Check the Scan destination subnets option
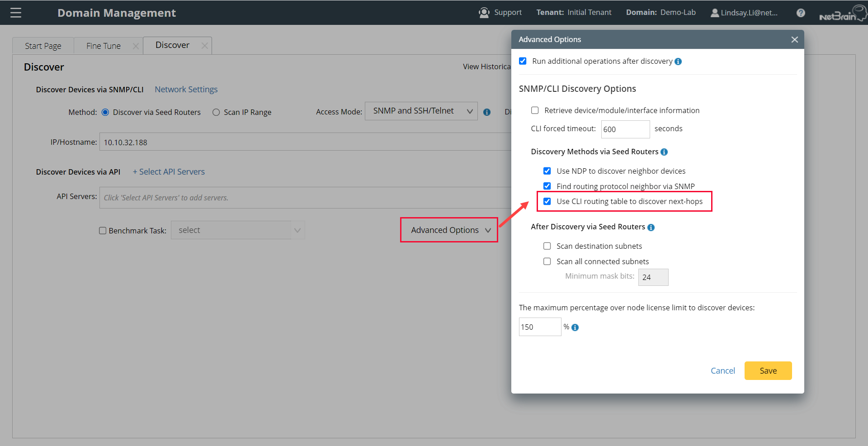Image resolution: width=868 pixels, height=446 pixels. pos(547,246)
